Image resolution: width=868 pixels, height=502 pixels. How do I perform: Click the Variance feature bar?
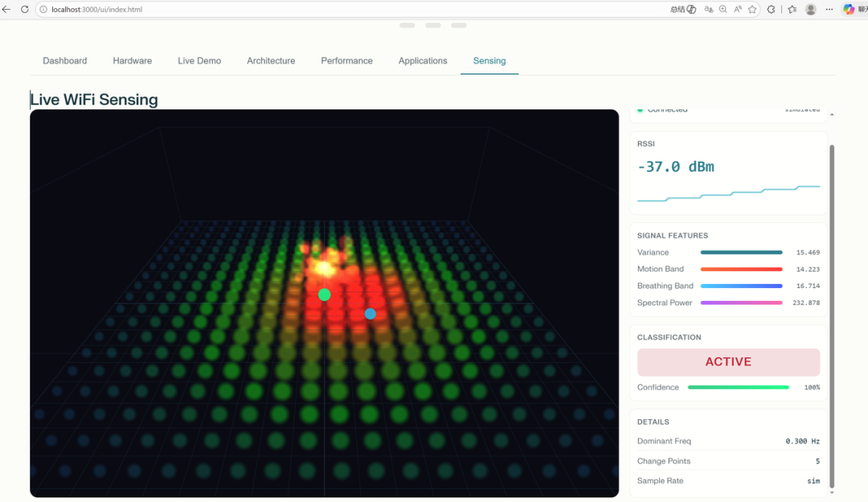pos(741,253)
